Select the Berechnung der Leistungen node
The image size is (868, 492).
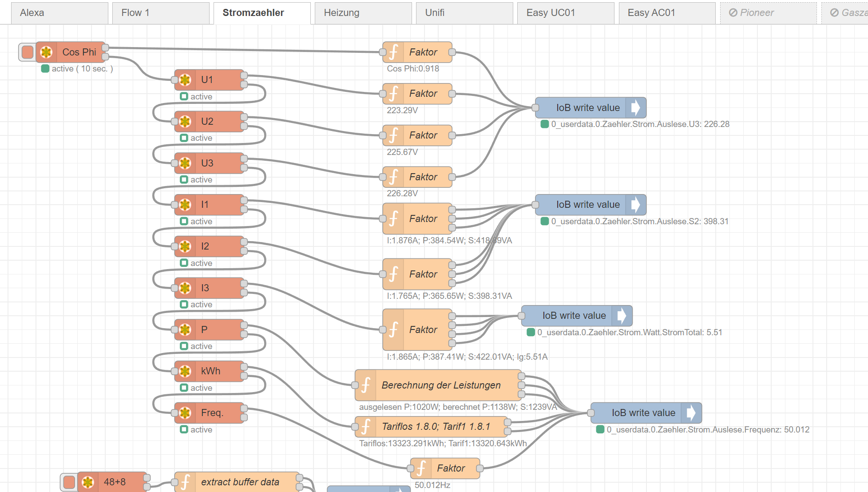pos(438,385)
